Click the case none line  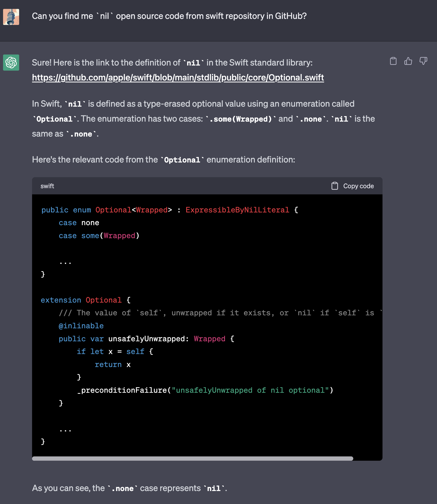tap(79, 223)
